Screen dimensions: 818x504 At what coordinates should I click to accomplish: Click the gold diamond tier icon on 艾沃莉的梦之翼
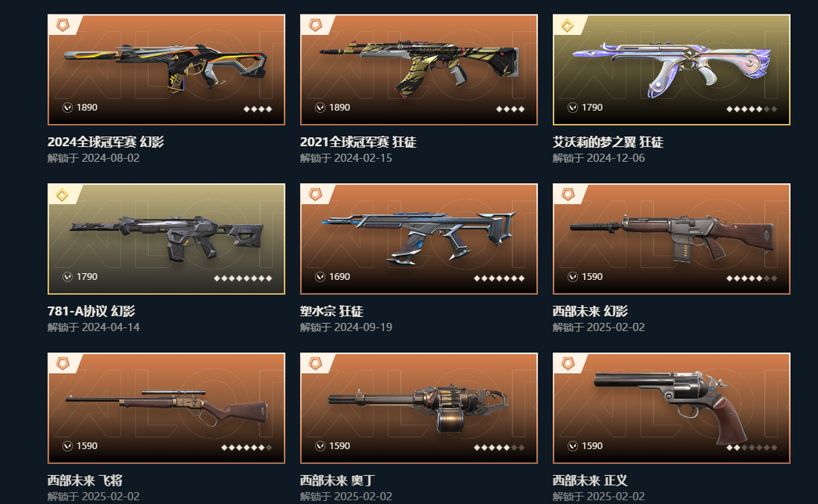(567, 25)
